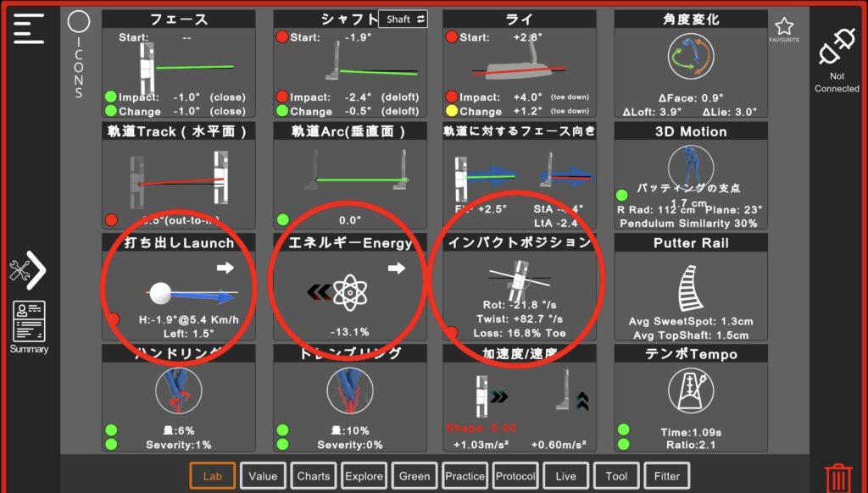
Task: Open the Track horizontal plane diagram
Action: (x=180, y=180)
